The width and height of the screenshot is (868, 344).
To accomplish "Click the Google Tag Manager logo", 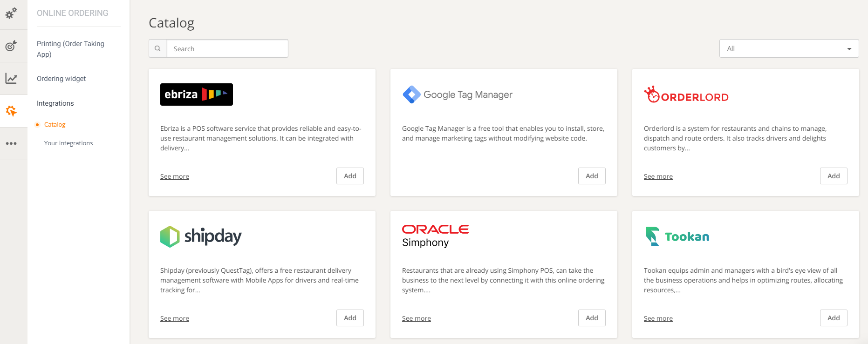I will point(457,94).
